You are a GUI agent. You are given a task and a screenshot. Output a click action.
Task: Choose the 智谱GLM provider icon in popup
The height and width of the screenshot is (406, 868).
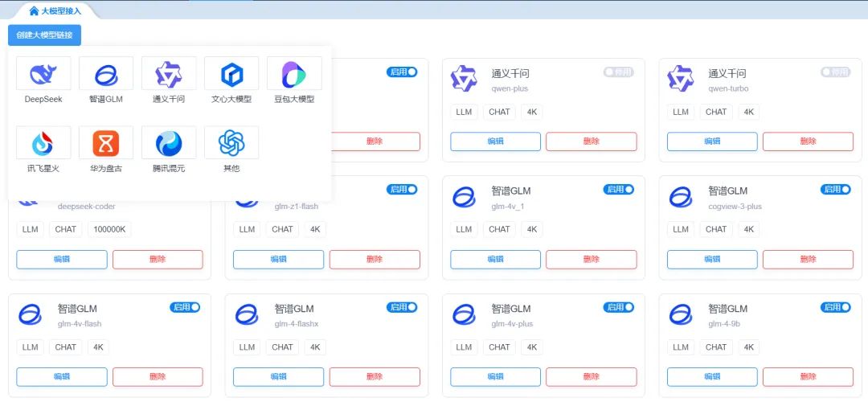click(106, 74)
